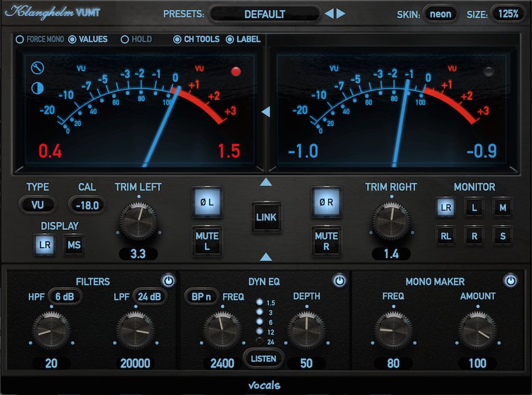532x395 pixels.
Task: Toggle the Values display option
Action: (88, 39)
